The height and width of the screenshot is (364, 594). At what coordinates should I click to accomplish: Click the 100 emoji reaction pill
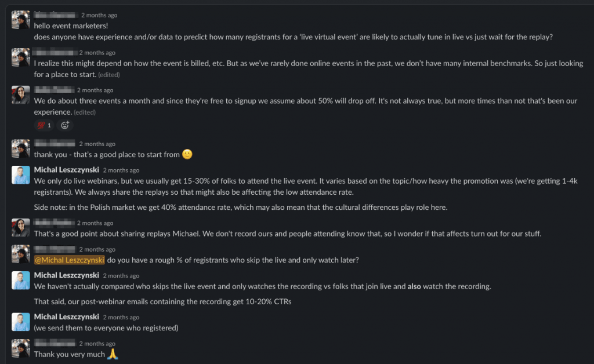(45, 125)
